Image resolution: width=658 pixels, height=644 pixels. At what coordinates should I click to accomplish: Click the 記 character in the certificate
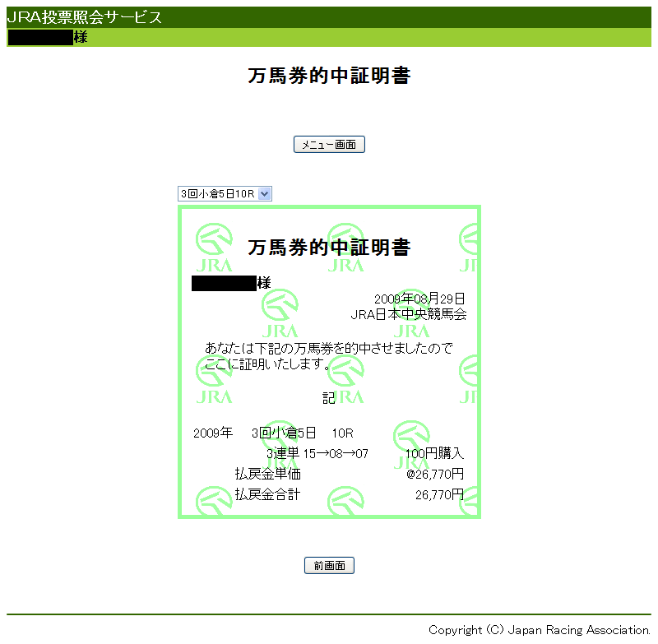328,398
